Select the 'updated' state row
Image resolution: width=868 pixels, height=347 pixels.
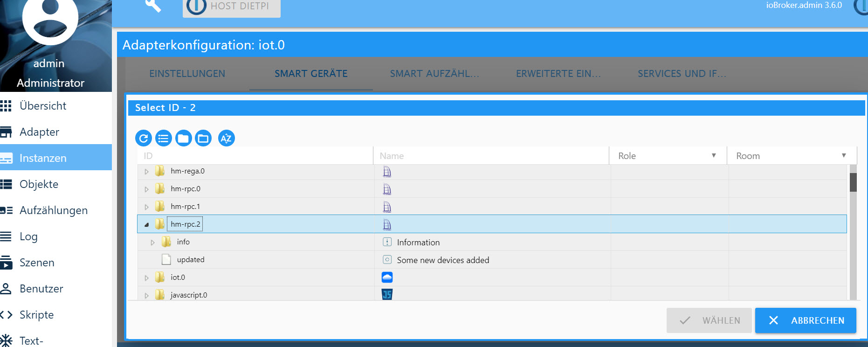(492, 260)
